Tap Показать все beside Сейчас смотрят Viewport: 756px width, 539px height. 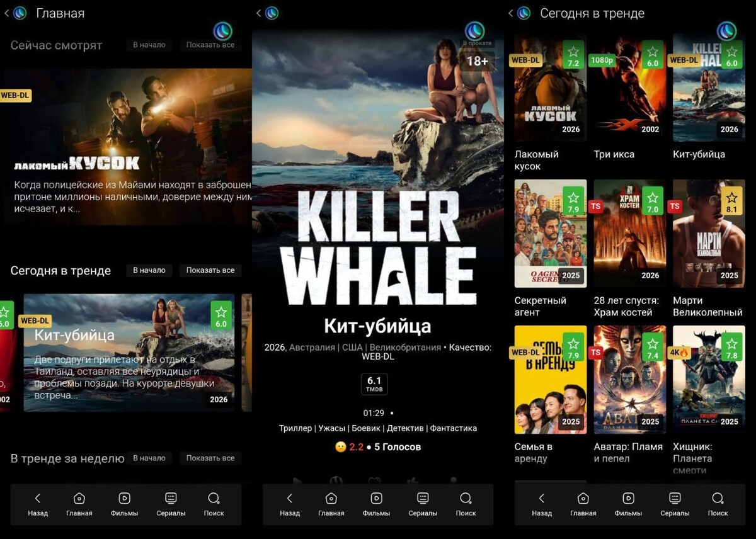[x=210, y=45]
